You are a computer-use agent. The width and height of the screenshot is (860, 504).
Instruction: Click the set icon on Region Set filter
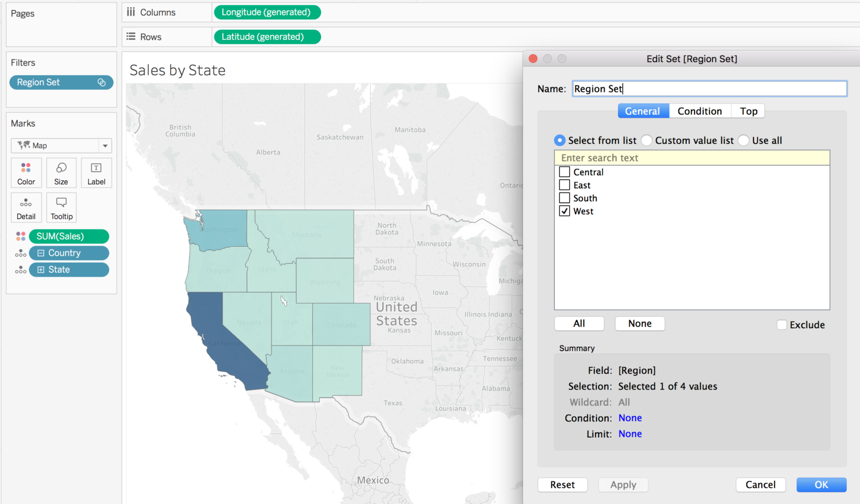click(101, 82)
